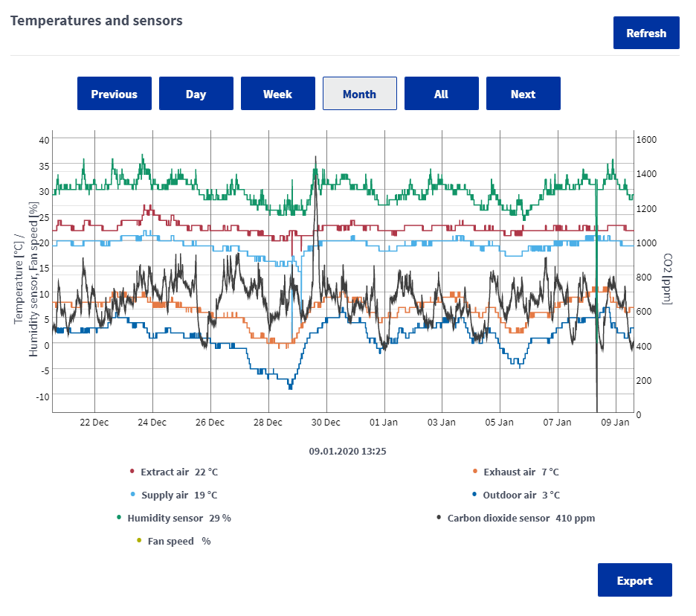Viewport: 696px width, 616px height.
Task: Switch to the Week view
Action: click(277, 94)
